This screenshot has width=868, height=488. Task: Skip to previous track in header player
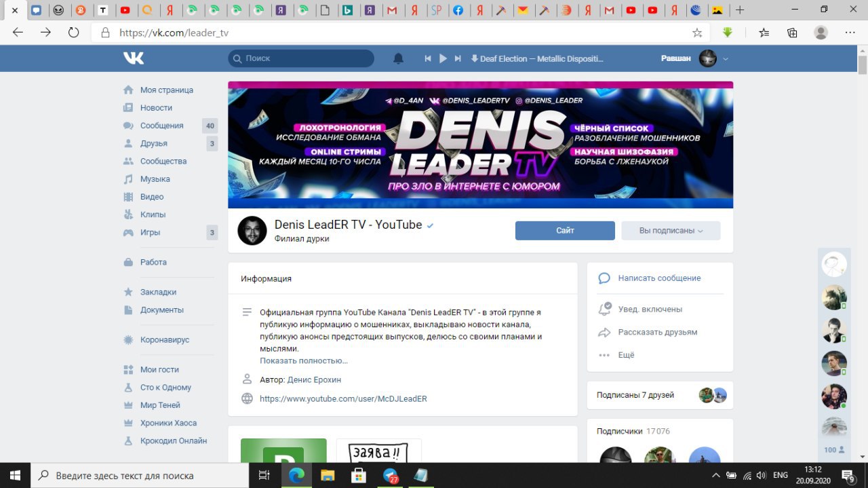[x=428, y=58]
